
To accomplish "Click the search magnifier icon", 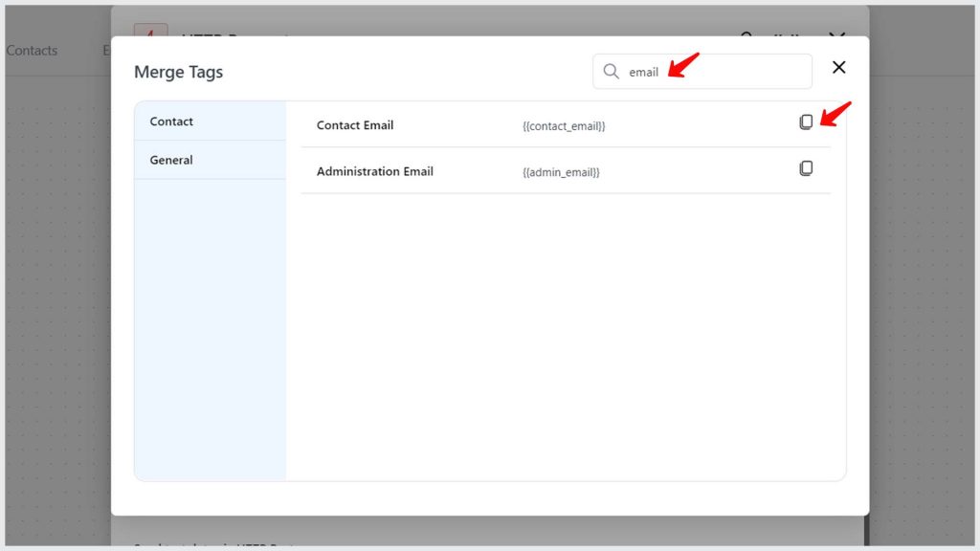I will click(x=612, y=72).
